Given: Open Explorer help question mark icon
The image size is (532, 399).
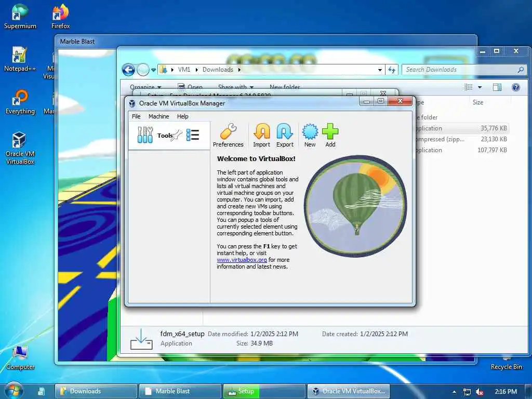Looking at the screenshot, I should point(516,87).
